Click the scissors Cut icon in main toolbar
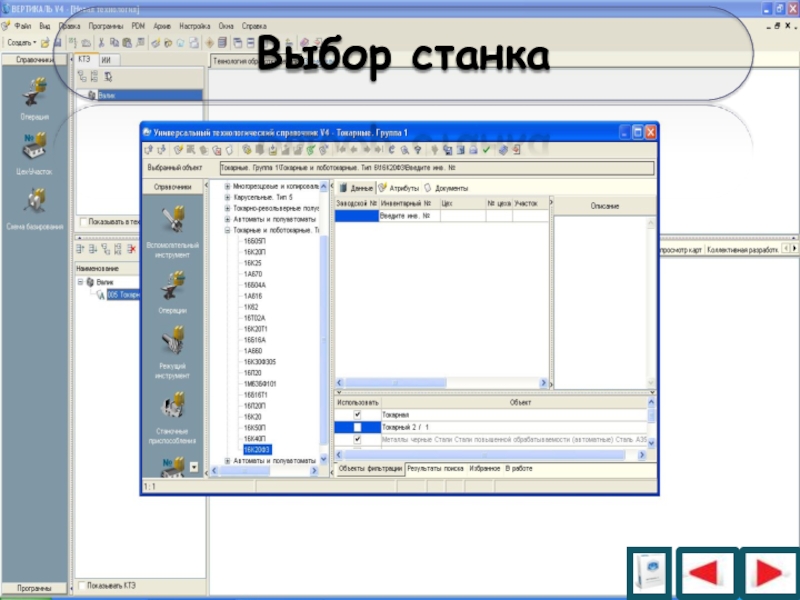Screen dimensions: 800x600 (x=102, y=43)
